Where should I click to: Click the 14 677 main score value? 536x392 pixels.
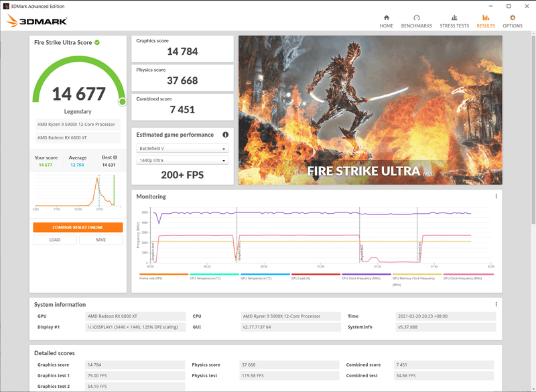(x=78, y=94)
